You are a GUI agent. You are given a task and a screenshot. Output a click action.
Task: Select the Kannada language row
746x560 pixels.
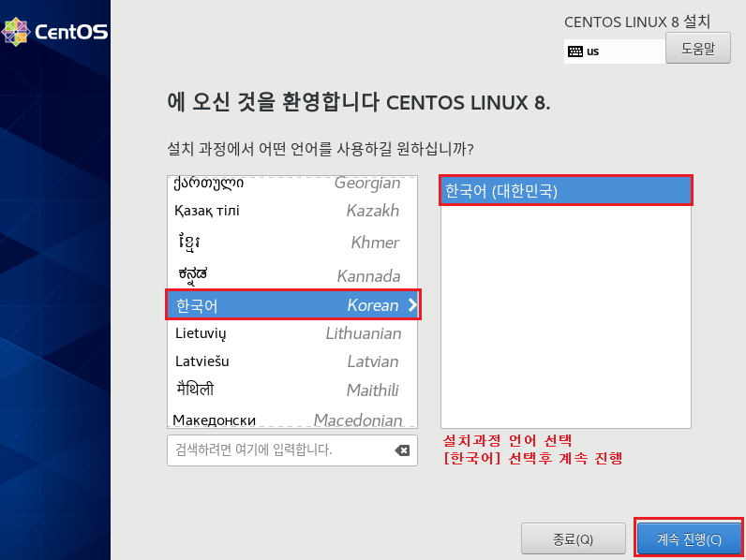(x=292, y=274)
